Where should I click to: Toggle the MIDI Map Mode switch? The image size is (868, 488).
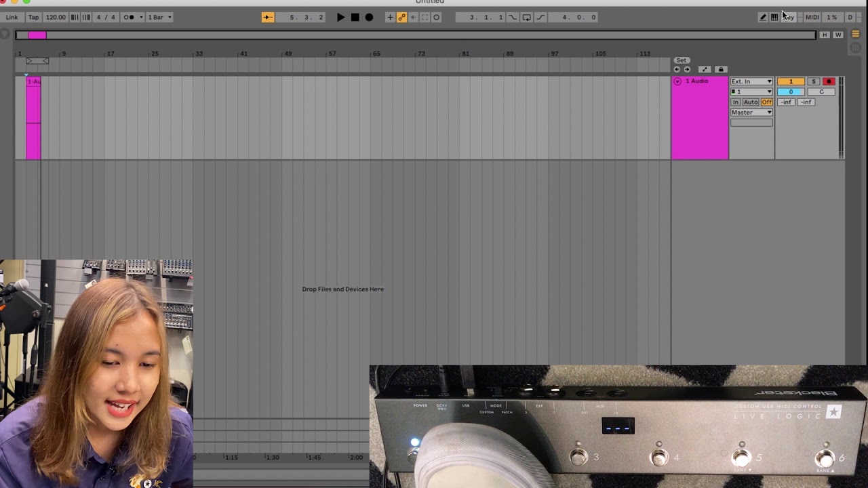tap(812, 17)
